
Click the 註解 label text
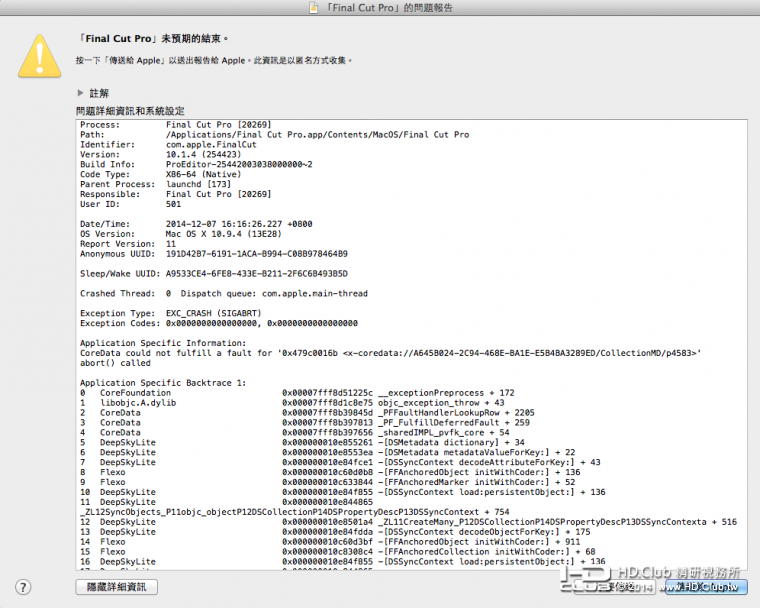pyautogui.click(x=99, y=92)
